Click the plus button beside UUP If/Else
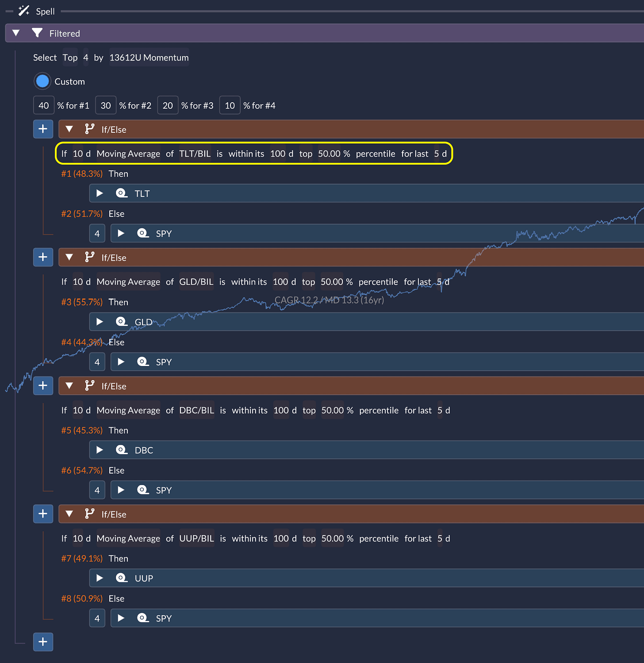Screen dimensions: 644x663 (x=43, y=514)
